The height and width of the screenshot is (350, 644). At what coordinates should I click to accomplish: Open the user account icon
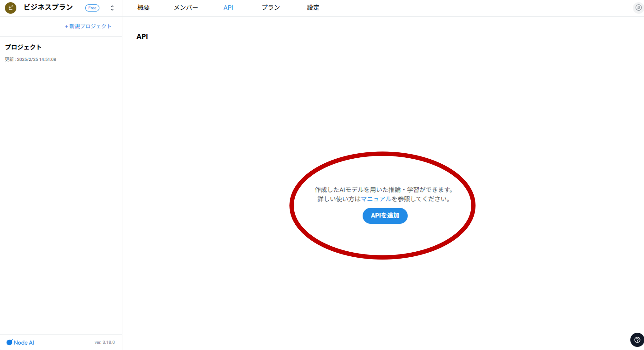click(638, 8)
